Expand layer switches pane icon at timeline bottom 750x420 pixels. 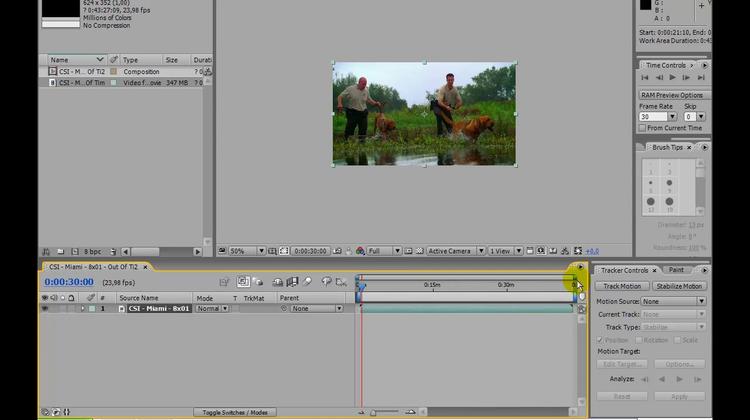click(x=45, y=412)
